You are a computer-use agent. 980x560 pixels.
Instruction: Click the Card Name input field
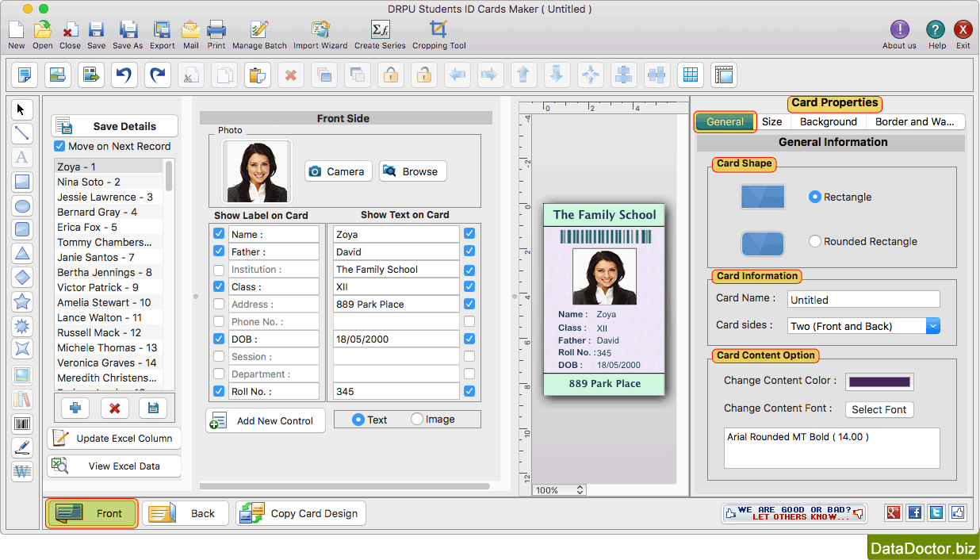click(864, 299)
